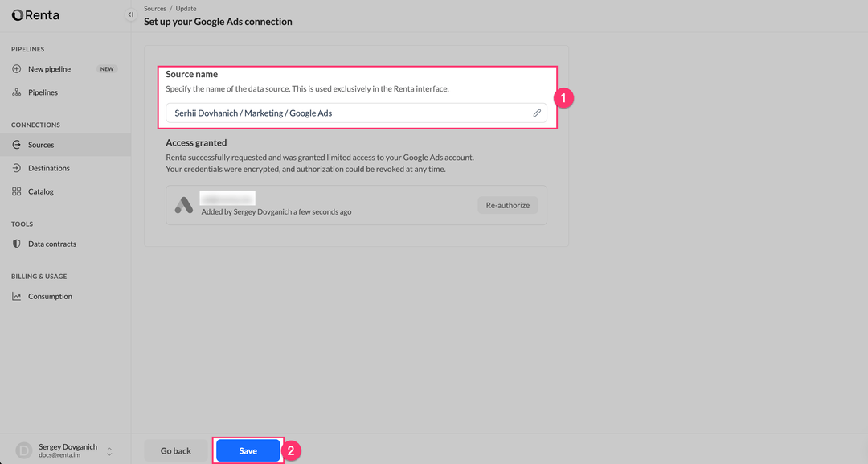Click the Go back button
The image size is (868, 464).
(x=175, y=450)
